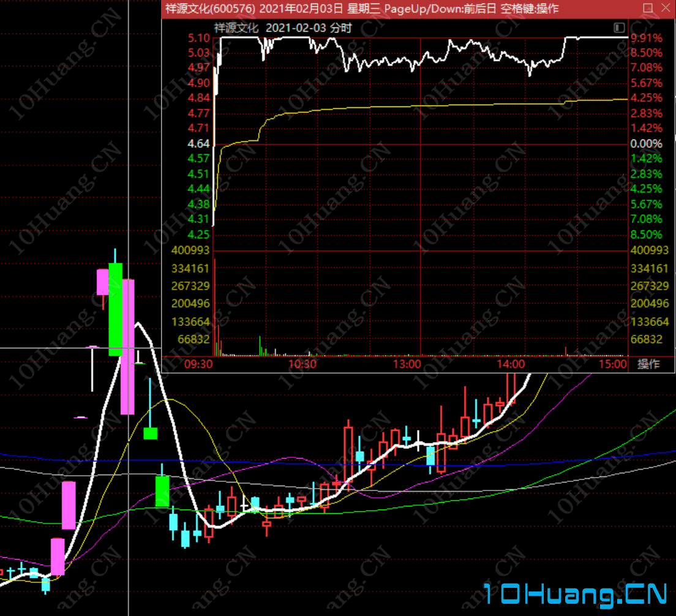Select the '祥源文化 2021-02-03 分时' chart heading
Viewport: 676px width, 616px height.
coord(284,28)
